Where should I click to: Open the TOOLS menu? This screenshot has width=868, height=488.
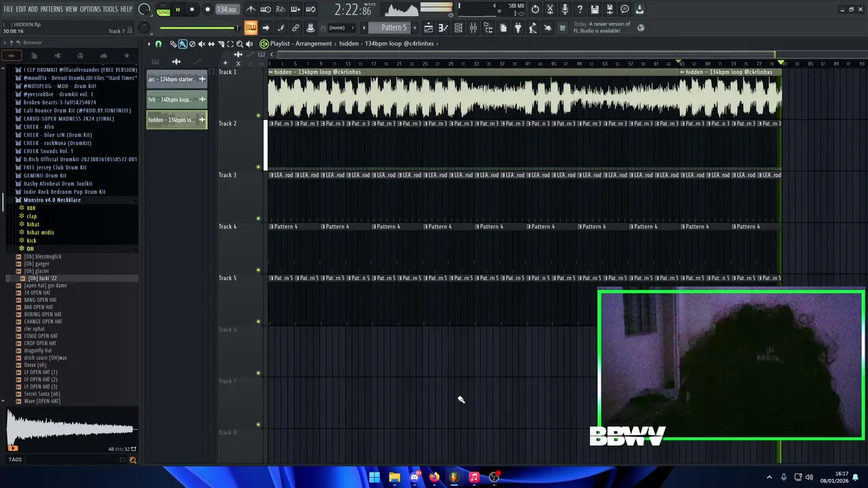111,9
